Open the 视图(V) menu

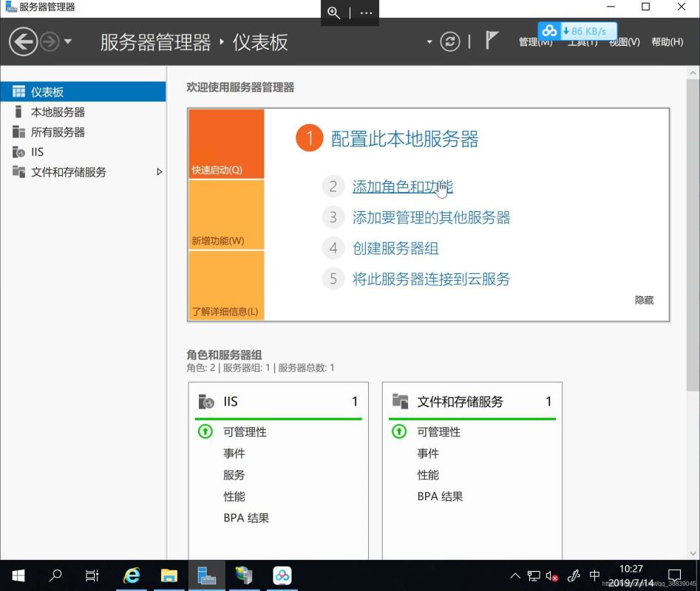coord(624,42)
